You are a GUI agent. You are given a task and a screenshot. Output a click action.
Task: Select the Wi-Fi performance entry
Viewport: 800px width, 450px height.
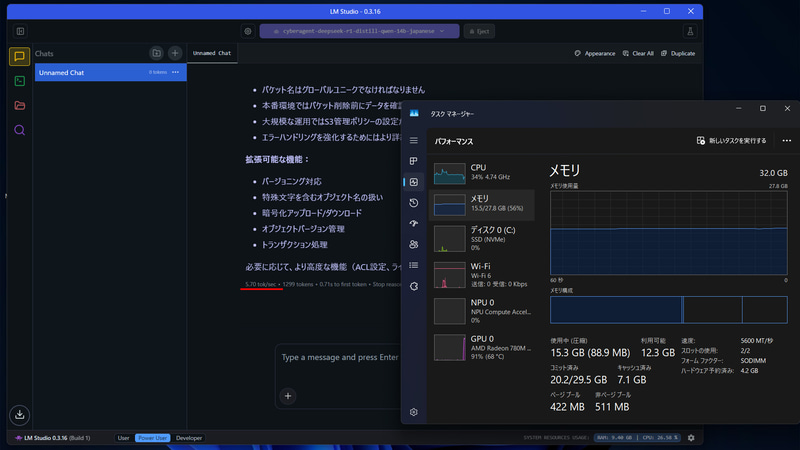pos(482,275)
